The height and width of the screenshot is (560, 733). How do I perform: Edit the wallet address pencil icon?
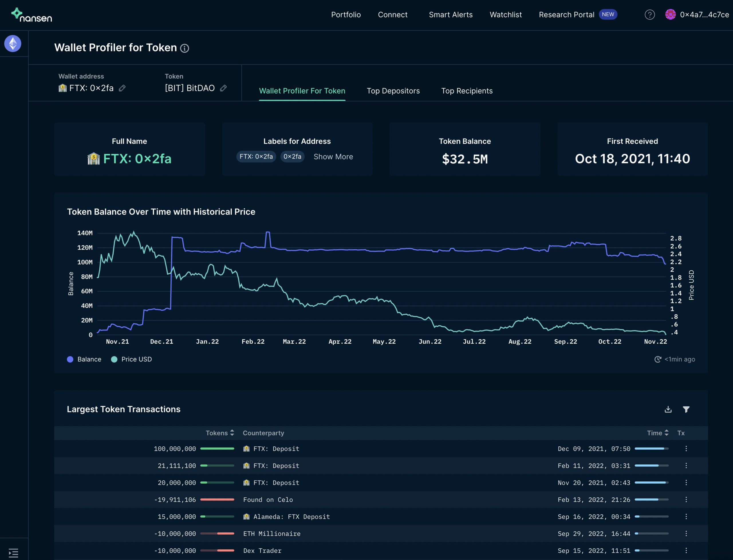122,88
